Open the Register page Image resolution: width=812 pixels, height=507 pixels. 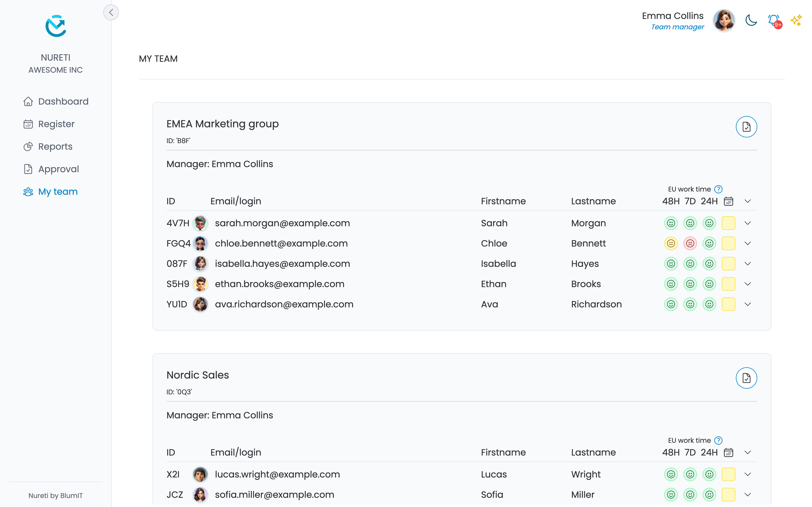coord(49,124)
